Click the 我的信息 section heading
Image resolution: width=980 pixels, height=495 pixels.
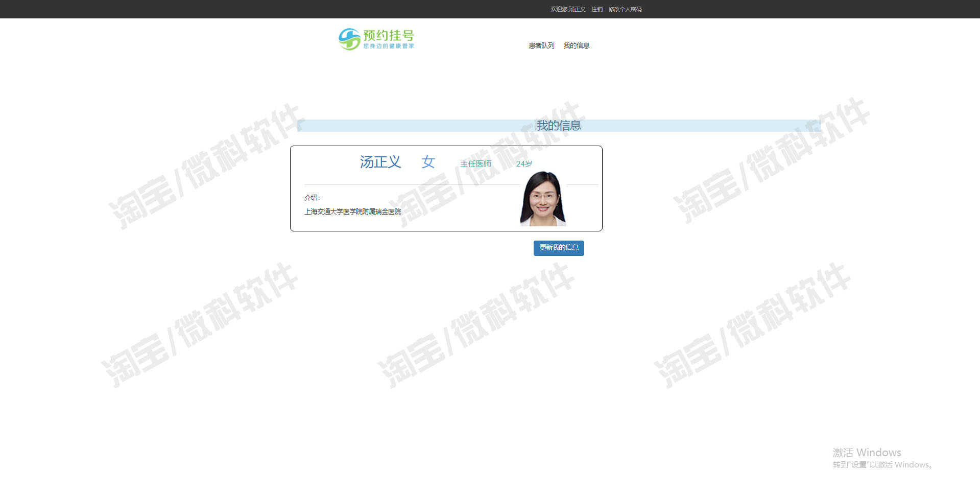559,126
